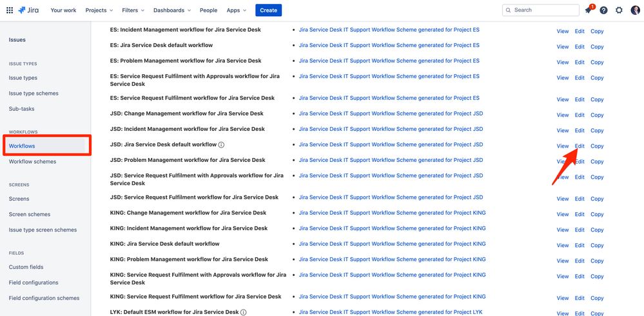Open scheme link for ES Incident Management row

[x=389, y=30]
